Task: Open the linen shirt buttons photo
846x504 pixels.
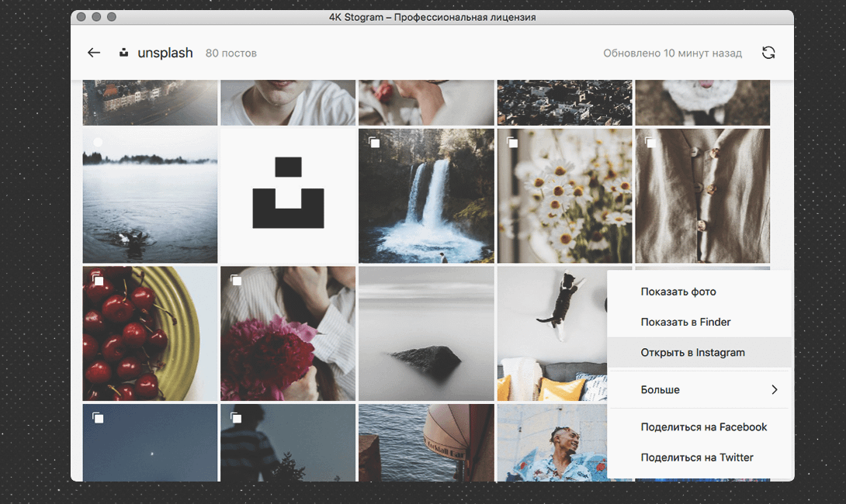Action: (x=702, y=195)
